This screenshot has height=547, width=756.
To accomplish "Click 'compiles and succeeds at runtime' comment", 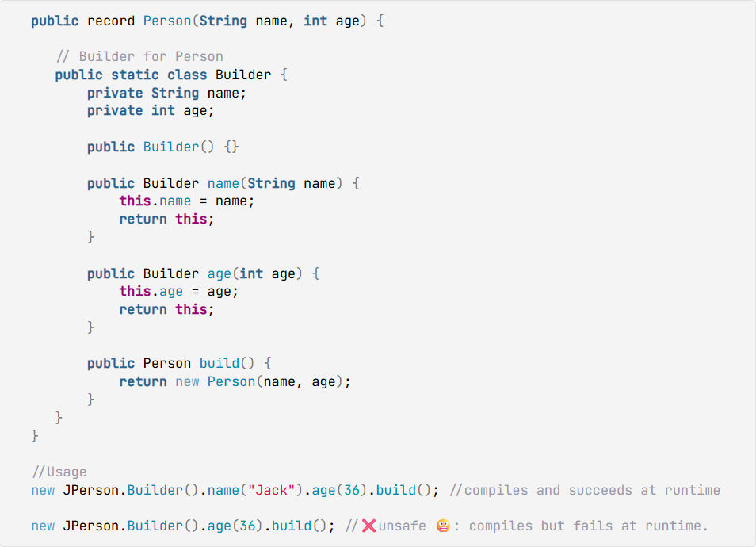I will 585,491.
